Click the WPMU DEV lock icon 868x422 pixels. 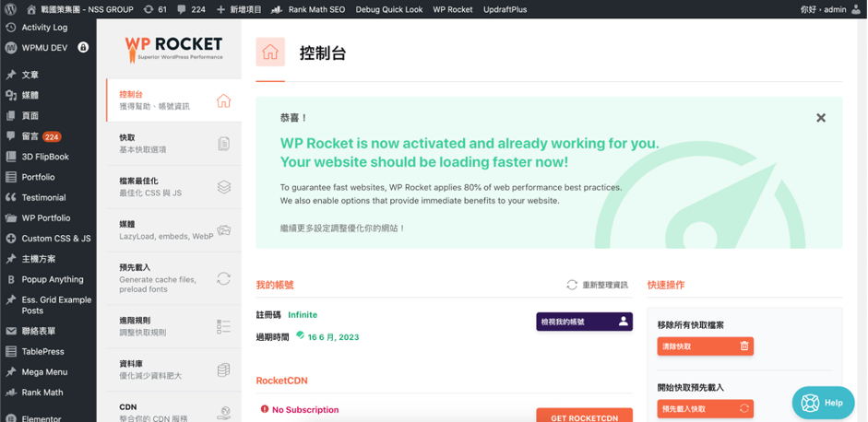pos(83,48)
